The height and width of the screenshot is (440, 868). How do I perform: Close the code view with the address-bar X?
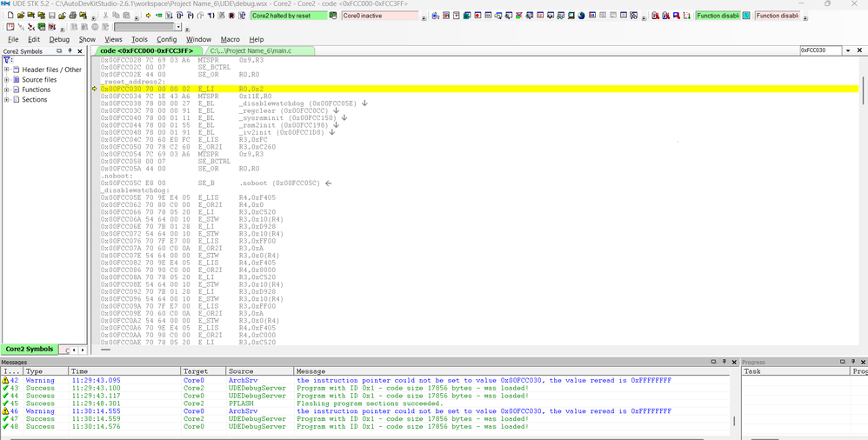[x=860, y=50]
